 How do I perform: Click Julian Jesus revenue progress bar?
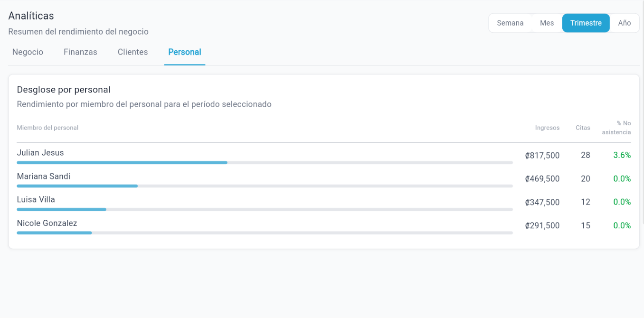(x=265, y=163)
